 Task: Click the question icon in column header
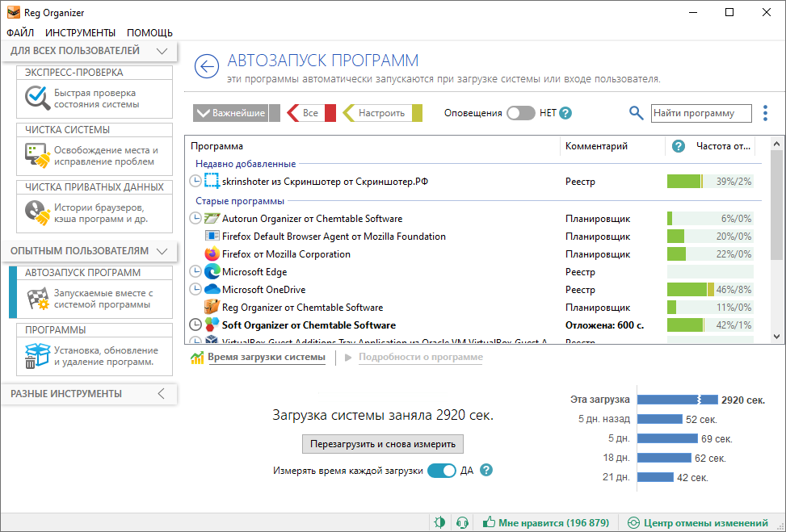679,146
